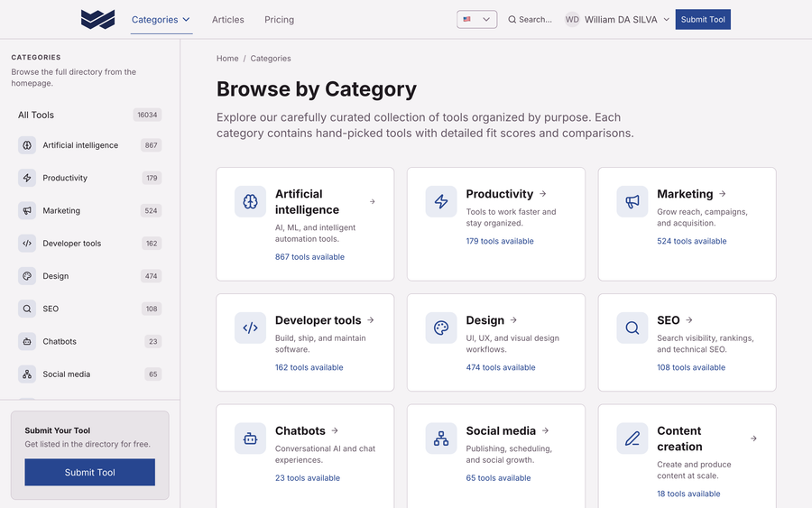
Task: Click the arrow on Content creation card
Action: tap(753, 439)
